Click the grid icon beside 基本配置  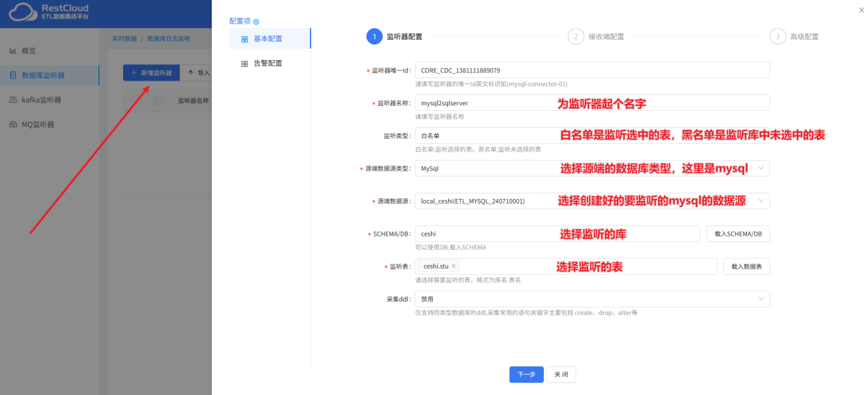pyautogui.click(x=245, y=39)
